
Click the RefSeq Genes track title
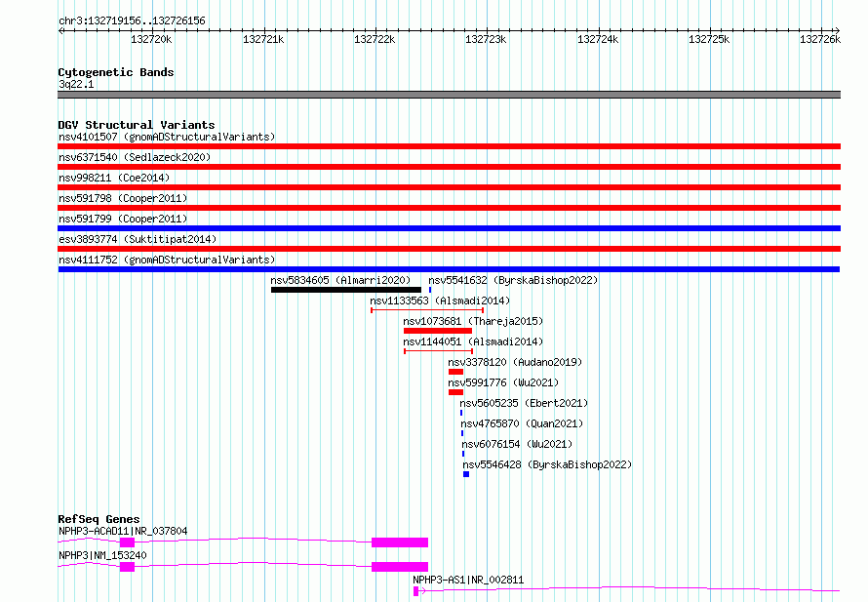coord(99,519)
